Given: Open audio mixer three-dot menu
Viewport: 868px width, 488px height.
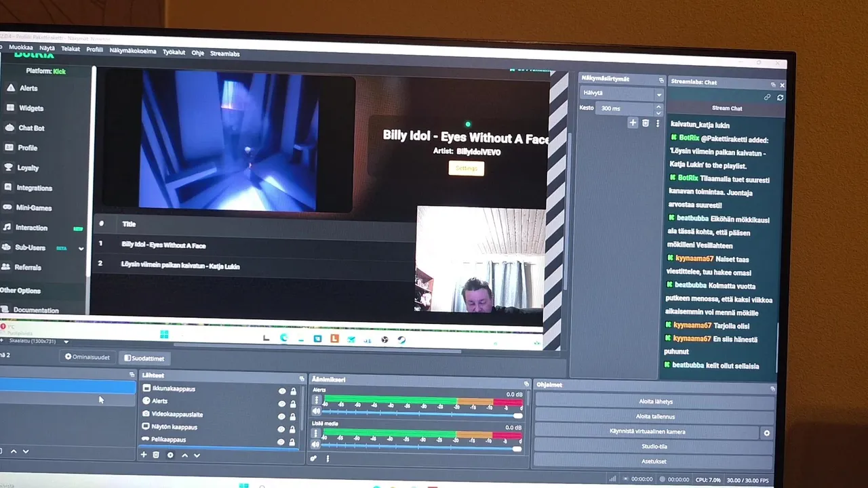Looking at the screenshot, I should pyautogui.click(x=328, y=459).
